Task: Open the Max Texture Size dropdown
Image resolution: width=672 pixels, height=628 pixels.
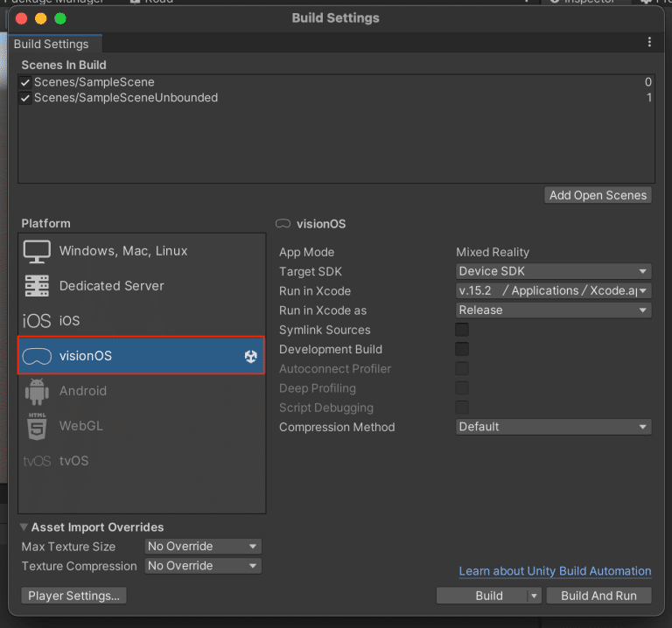Action: 203,546
